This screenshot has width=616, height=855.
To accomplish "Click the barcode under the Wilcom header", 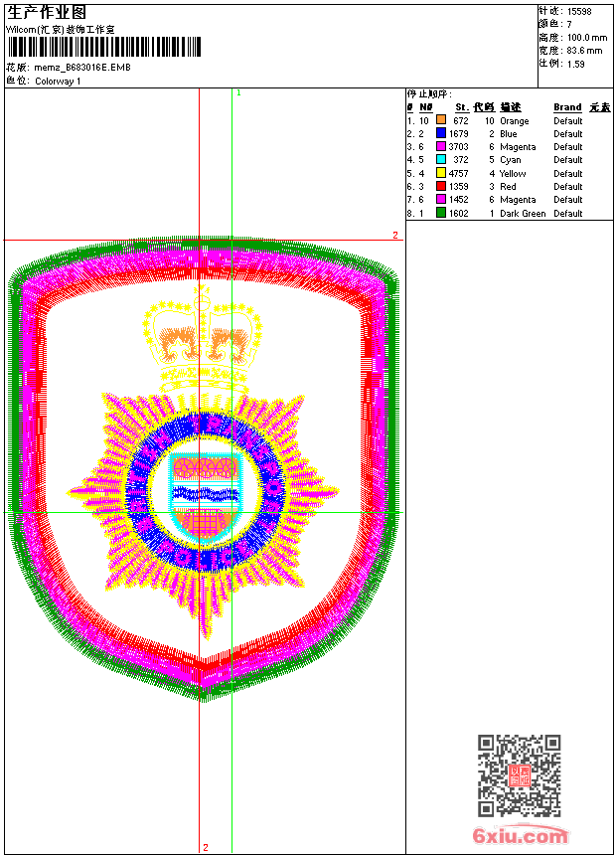I will [x=104, y=47].
